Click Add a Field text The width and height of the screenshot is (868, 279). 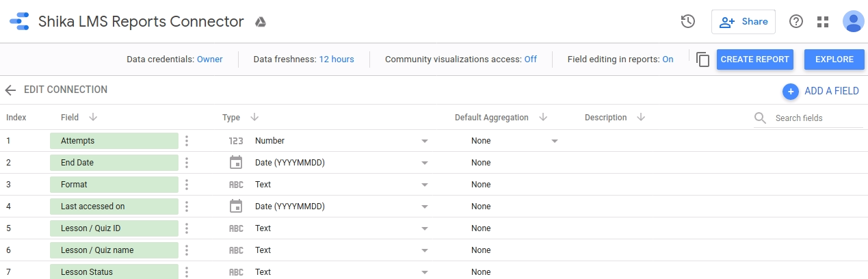click(832, 91)
